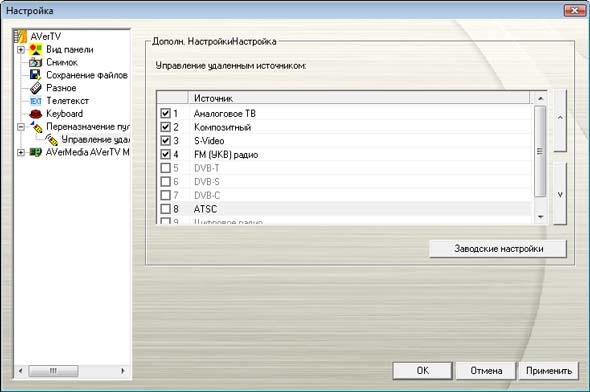Toggle the DVB-T checkbox
Viewport: 590px width, 392px height.
[x=165, y=168]
